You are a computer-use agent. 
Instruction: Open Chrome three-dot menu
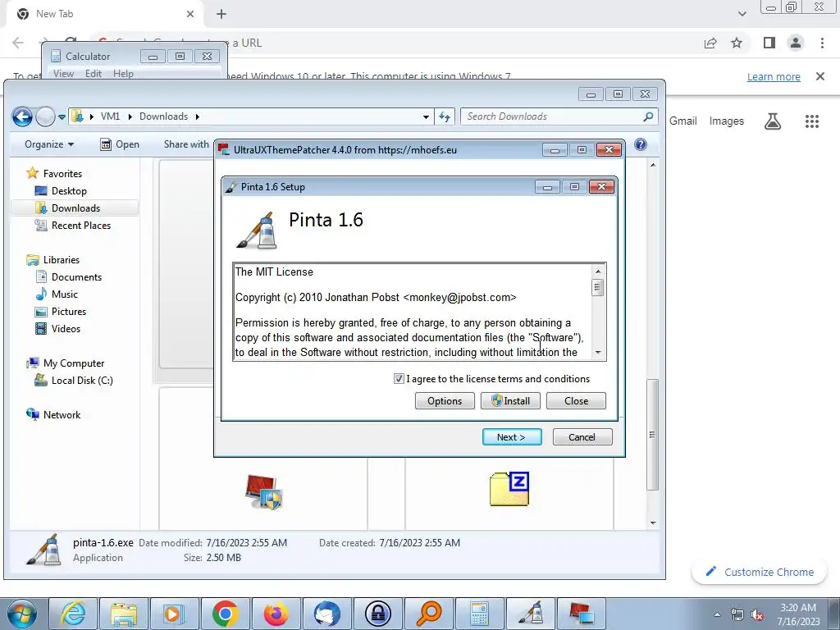pyautogui.click(x=822, y=43)
